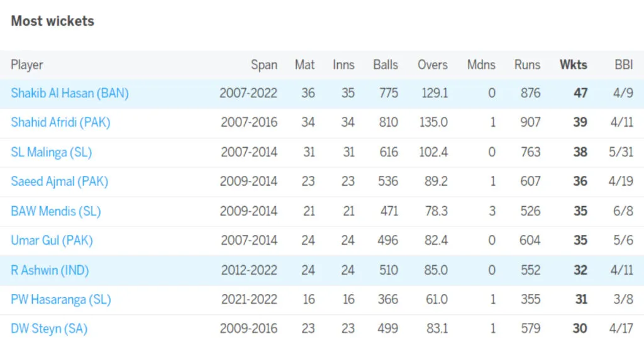
Task: Sort by Mdns column header
Action: click(x=481, y=65)
